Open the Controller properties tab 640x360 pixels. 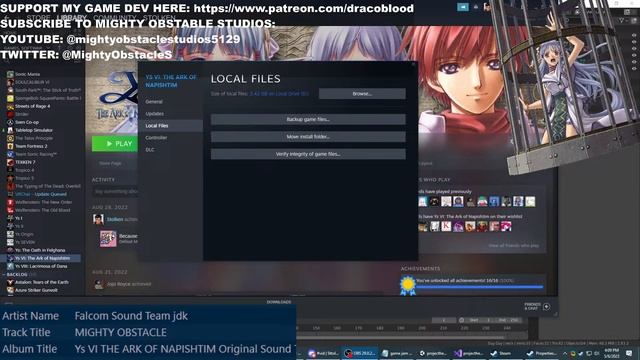[156, 138]
